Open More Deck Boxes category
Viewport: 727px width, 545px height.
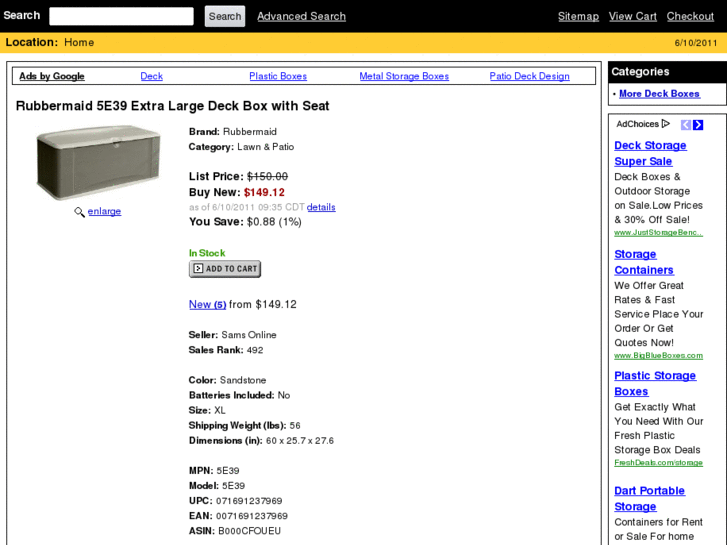click(659, 94)
